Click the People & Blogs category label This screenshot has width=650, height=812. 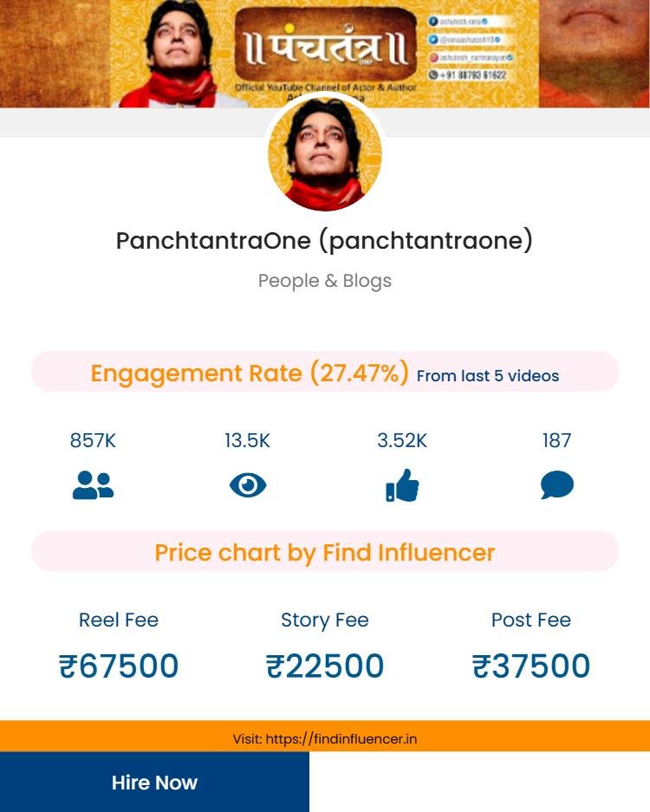(325, 281)
